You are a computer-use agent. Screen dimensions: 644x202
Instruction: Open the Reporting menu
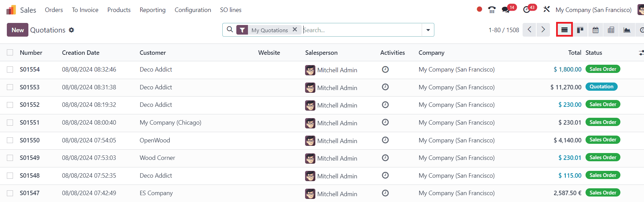[153, 10]
